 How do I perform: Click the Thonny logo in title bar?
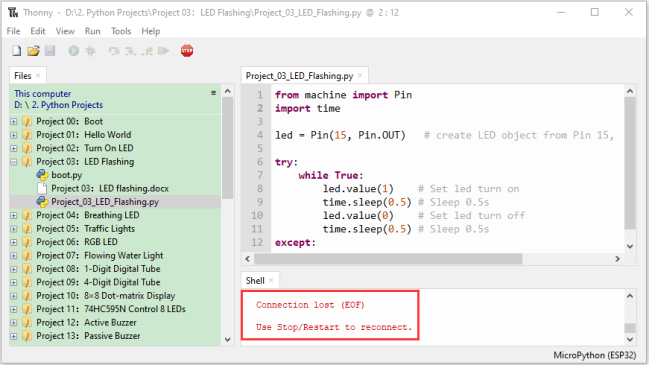click(x=13, y=12)
